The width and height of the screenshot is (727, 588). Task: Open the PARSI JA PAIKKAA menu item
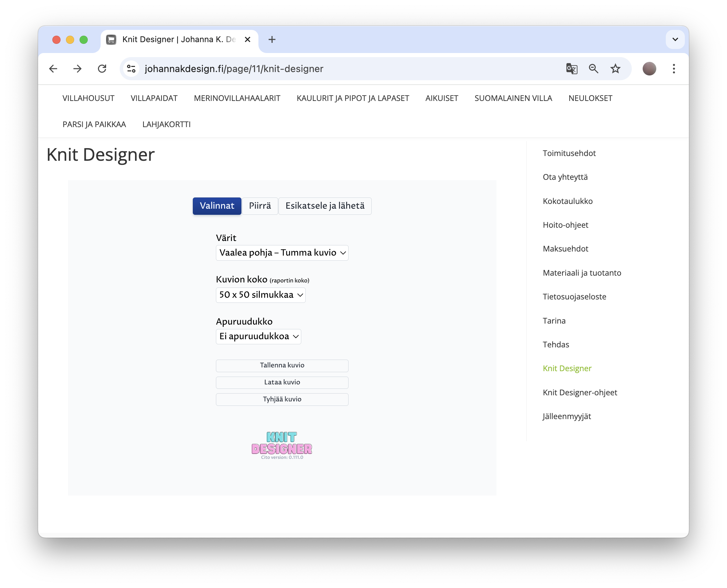click(94, 124)
